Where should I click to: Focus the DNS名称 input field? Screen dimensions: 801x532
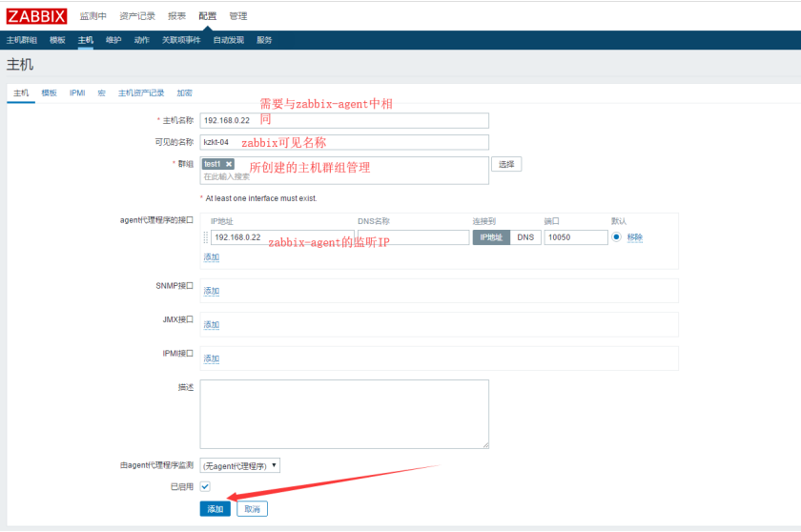(413, 237)
